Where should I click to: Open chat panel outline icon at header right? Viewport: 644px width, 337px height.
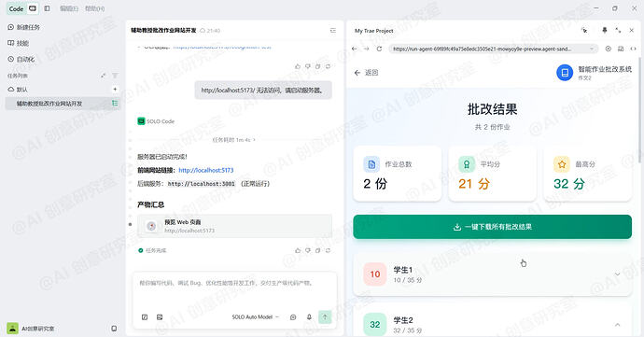333,31
